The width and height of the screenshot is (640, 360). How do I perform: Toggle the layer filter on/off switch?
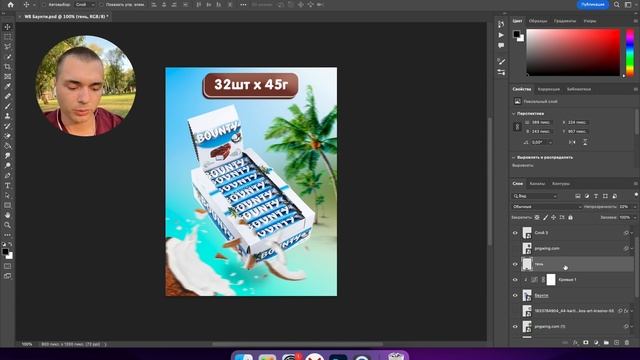(x=636, y=194)
